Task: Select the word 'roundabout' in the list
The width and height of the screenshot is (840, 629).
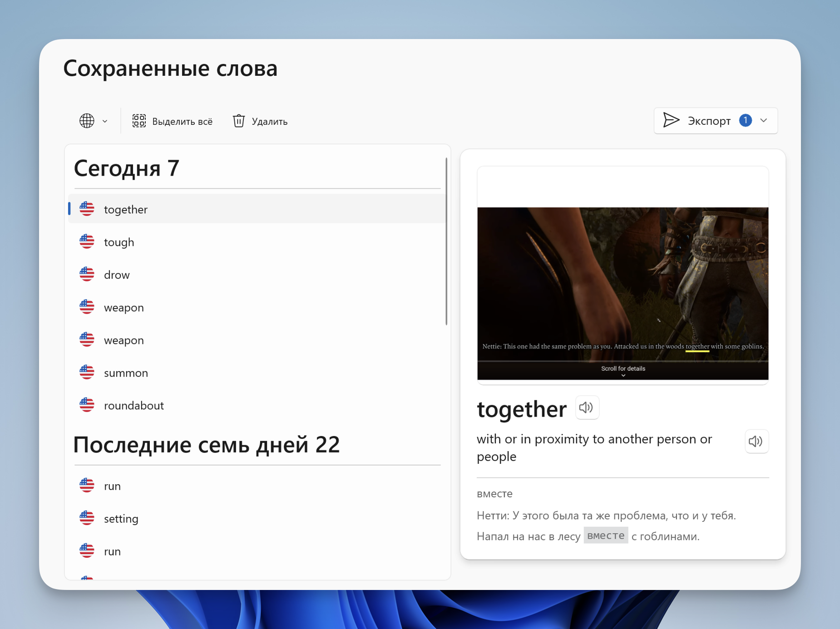Action: (x=256, y=405)
